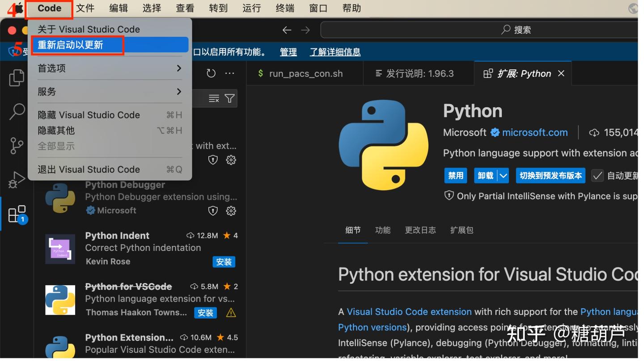The height and width of the screenshot is (361, 644).
Task: Toggle the 自动更新 checkbox
Action: (x=597, y=176)
